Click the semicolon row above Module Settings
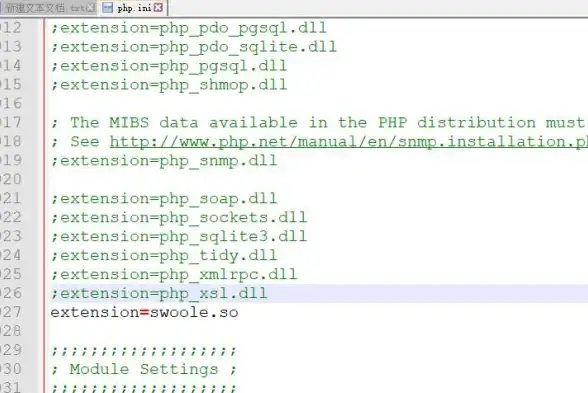The image size is (588, 393). [x=144, y=351]
